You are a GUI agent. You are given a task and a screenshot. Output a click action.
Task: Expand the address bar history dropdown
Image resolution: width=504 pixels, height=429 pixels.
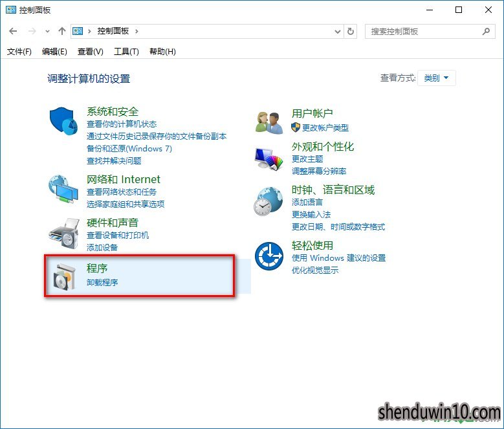coord(338,32)
